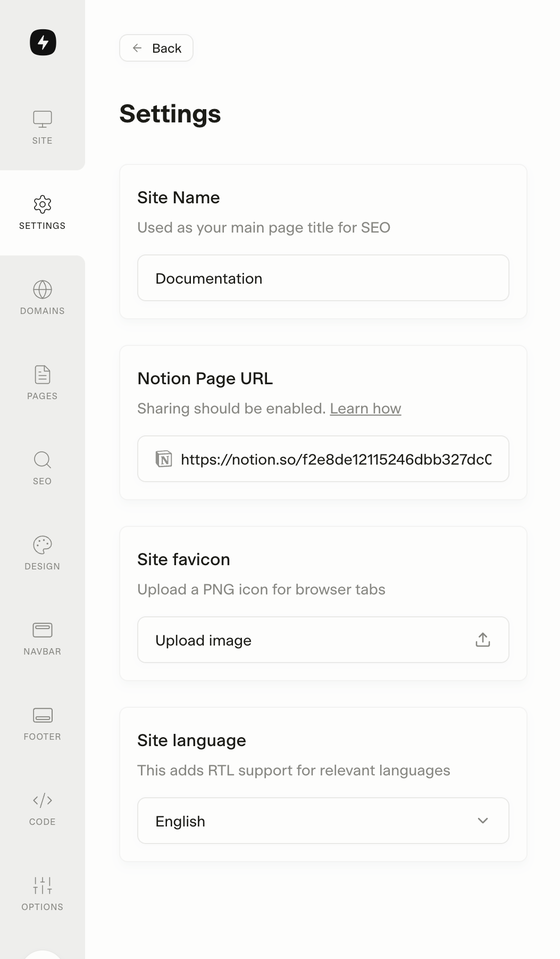
Task: Select the Settings gear icon
Action: (x=43, y=204)
